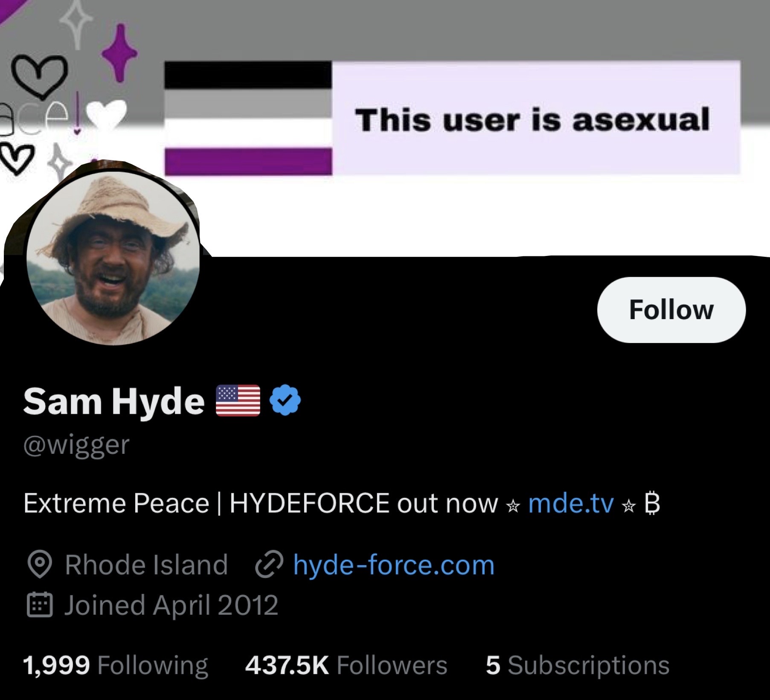770x700 pixels.
Task: Click the purple sparkle in the banner
Action: pos(120,53)
